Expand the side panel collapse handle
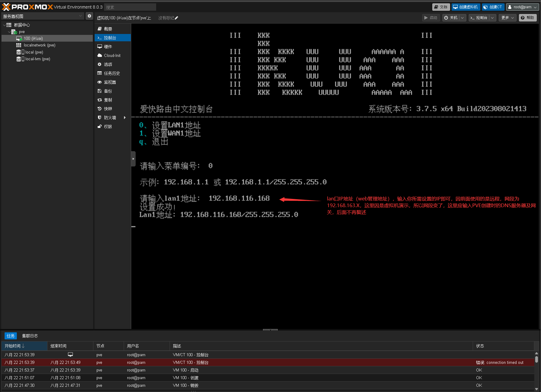 [x=133, y=159]
